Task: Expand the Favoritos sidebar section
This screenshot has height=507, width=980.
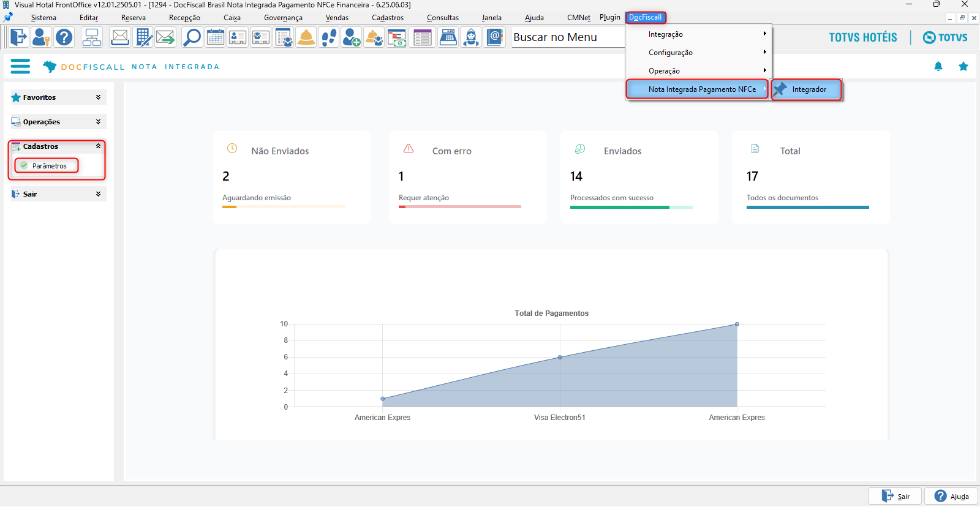Action: tap(58, 97)
